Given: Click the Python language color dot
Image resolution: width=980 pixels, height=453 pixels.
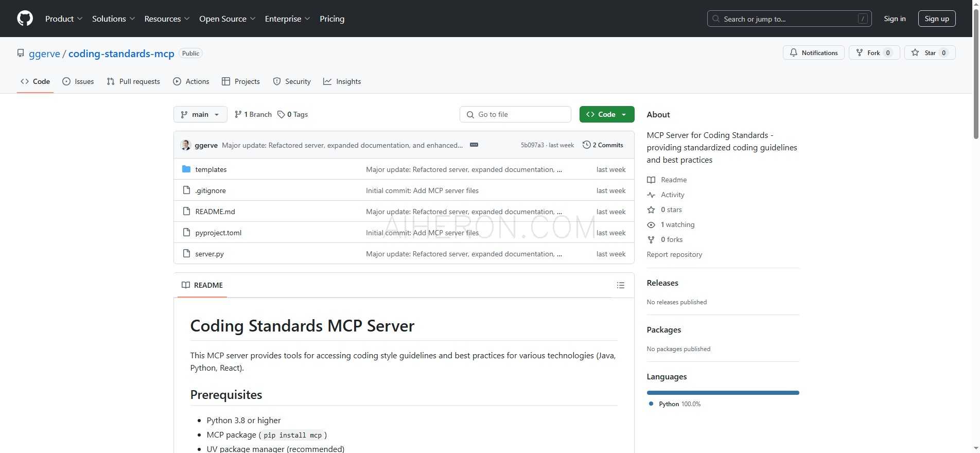Looking at the screenshot, I should coord(651,404).
